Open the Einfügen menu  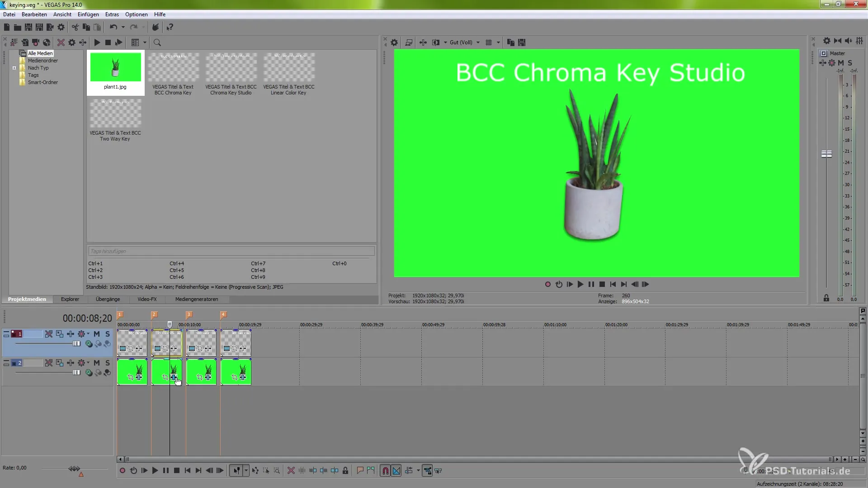[x=88, y=14]
